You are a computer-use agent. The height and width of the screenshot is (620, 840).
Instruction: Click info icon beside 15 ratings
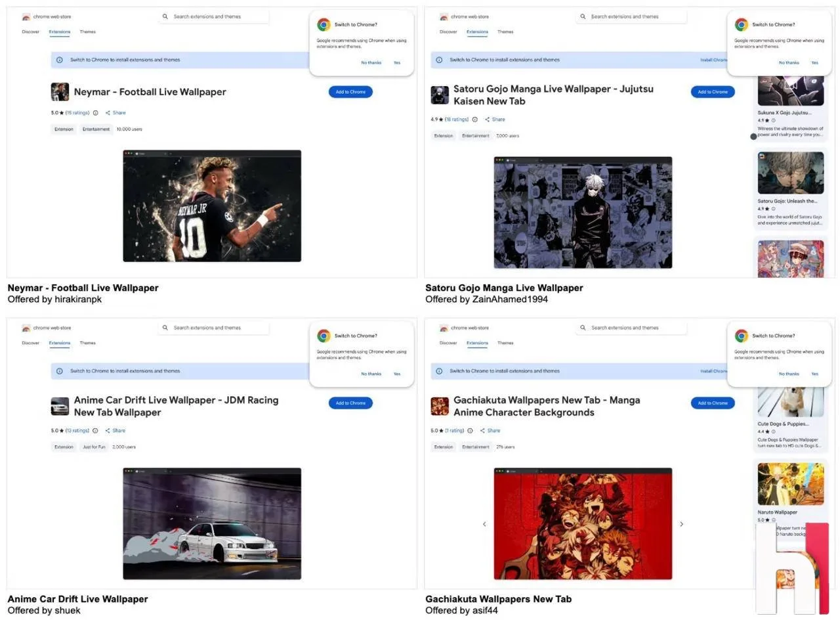96,113
